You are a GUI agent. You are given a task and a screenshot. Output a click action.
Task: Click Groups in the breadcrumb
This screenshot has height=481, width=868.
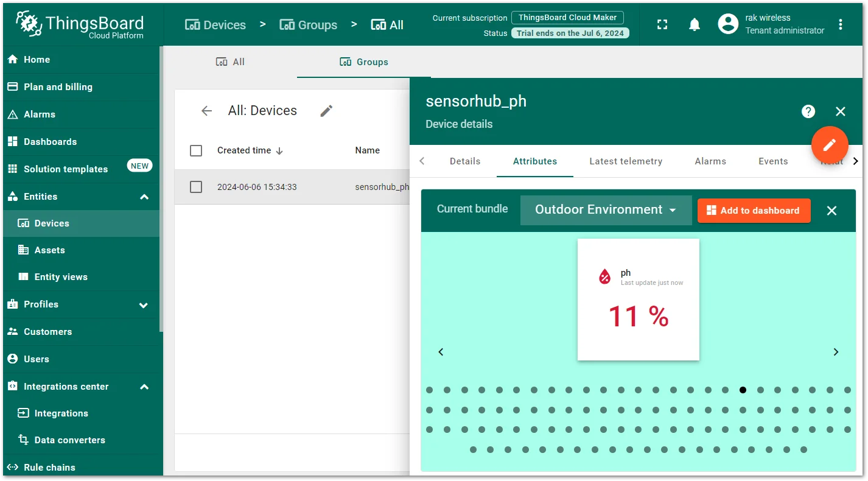308,25
